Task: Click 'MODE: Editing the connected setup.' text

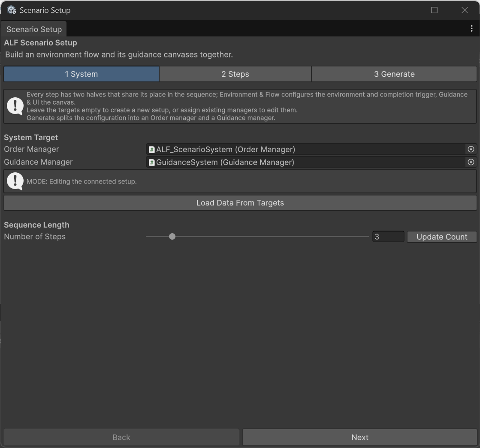Action: [x=82, y=181]
